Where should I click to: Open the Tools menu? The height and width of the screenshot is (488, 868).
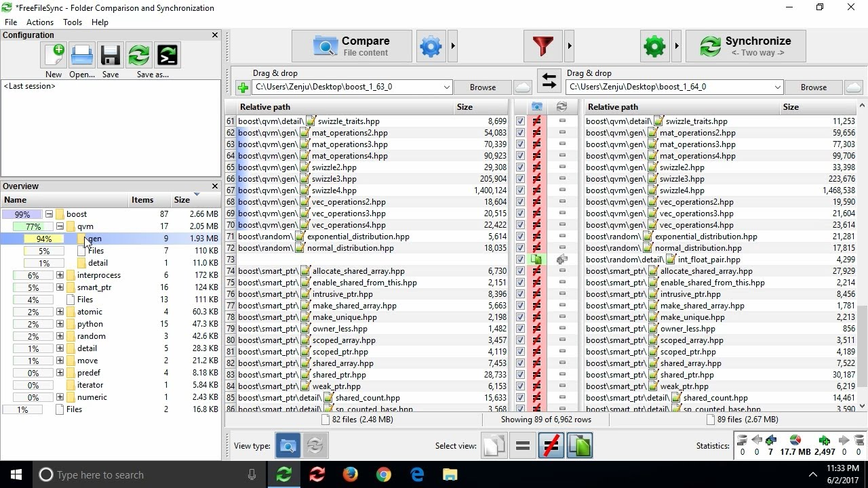72,22
